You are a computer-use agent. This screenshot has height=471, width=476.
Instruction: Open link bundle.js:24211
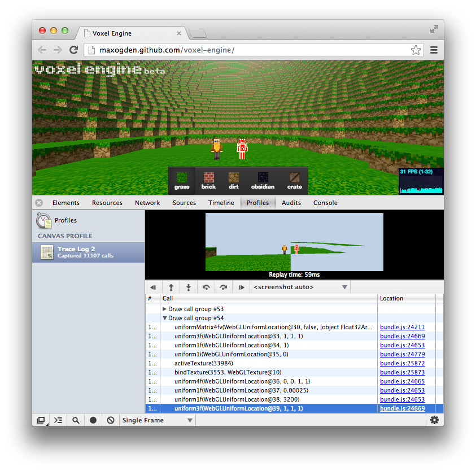tap(402, 327)
